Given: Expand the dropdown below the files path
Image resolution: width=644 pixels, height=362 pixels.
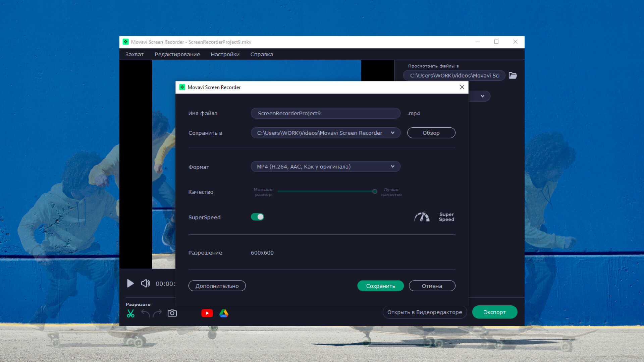Looking at the screenshot, I should click(x=482, y=96).
